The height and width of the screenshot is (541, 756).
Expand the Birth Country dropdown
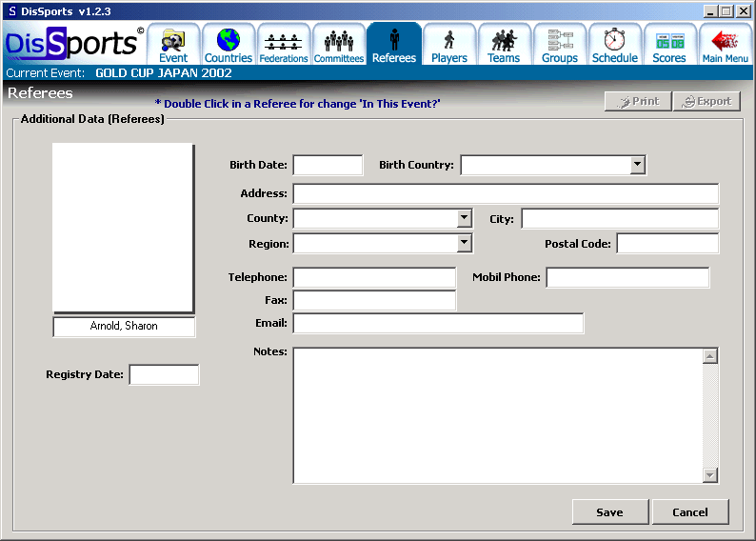tap(637, 165)
